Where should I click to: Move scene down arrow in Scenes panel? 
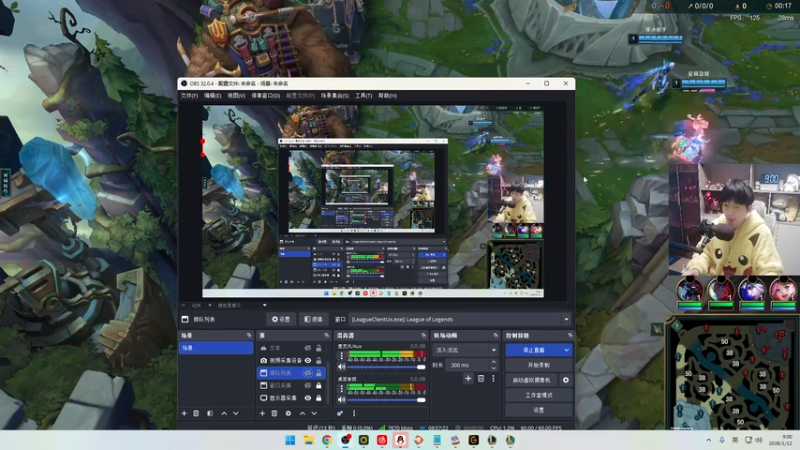click(x=236, y=413)
